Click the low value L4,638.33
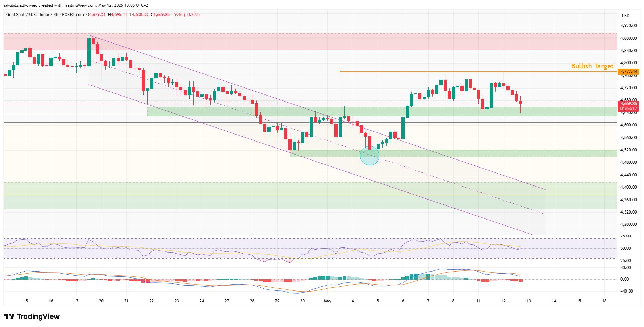The height and width of the screenshot is (327, 644). pos(139,15)
